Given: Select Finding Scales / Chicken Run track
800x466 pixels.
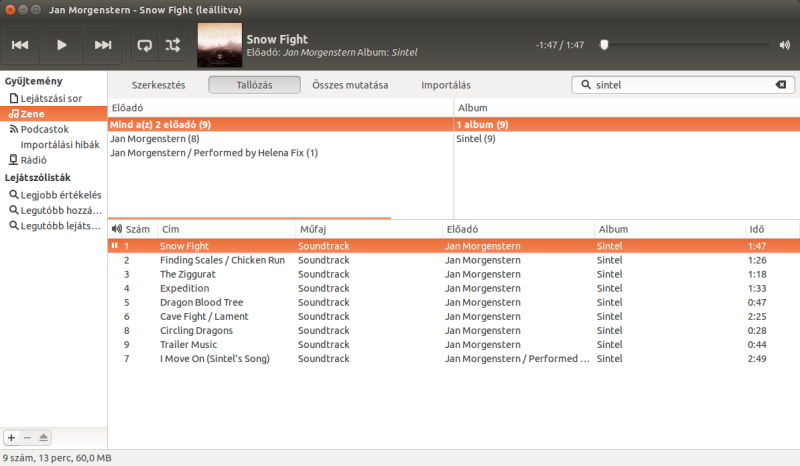Looking at the screenshot, I should click(454, 260).
